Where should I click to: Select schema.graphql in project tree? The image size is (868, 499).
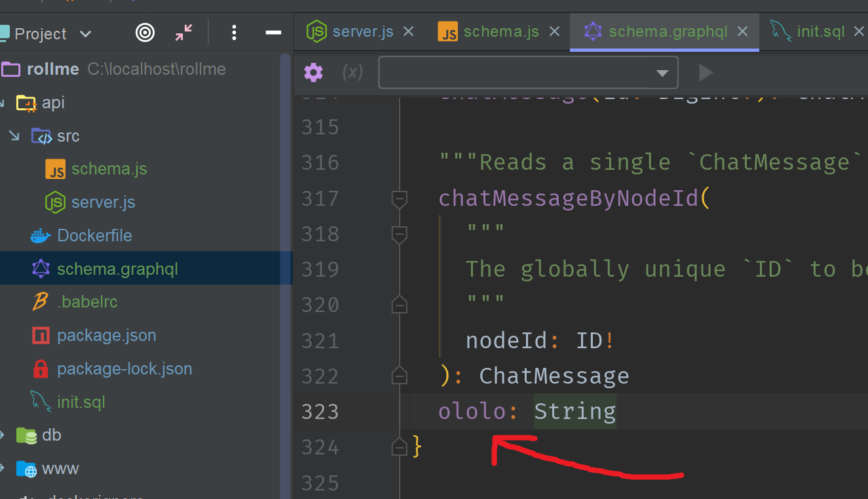(117, 269)
